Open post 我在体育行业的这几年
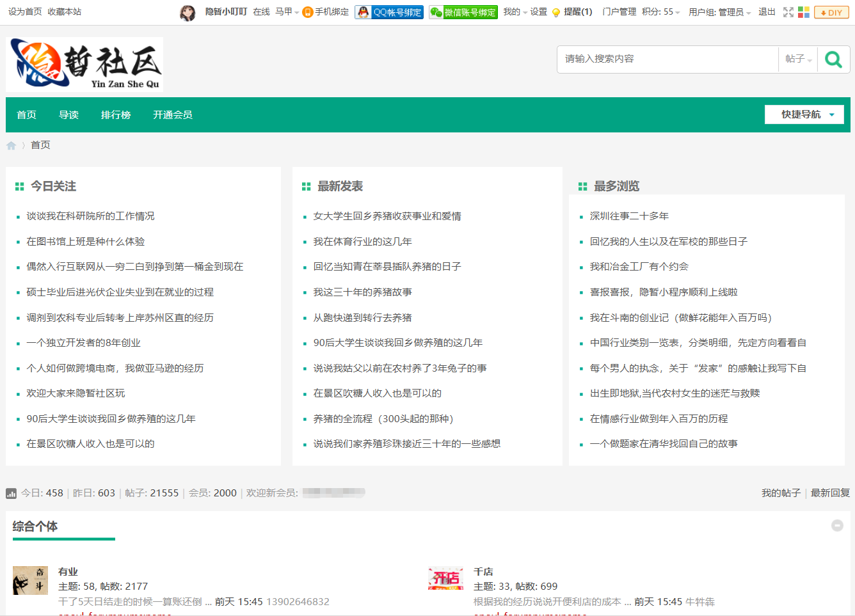Image resolution: width=855 pixels, height=616 pixels. tap(362, 242)
